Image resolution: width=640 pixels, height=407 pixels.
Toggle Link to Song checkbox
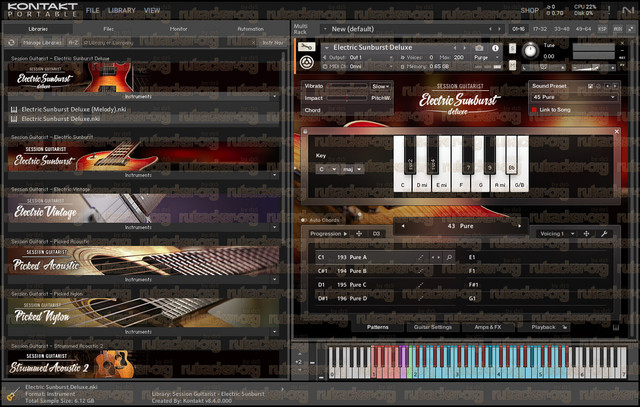[534, 109]
